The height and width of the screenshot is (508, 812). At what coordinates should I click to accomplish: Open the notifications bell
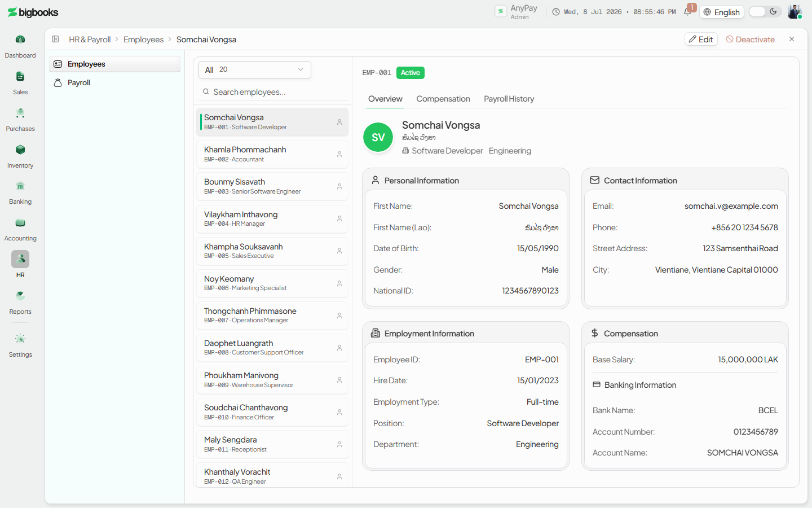(688, 11)
